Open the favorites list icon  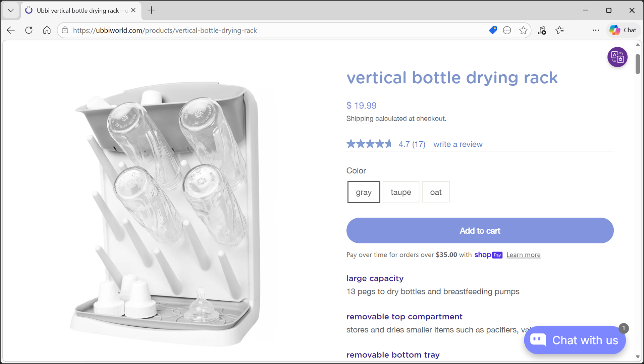[x=559, y=30]
